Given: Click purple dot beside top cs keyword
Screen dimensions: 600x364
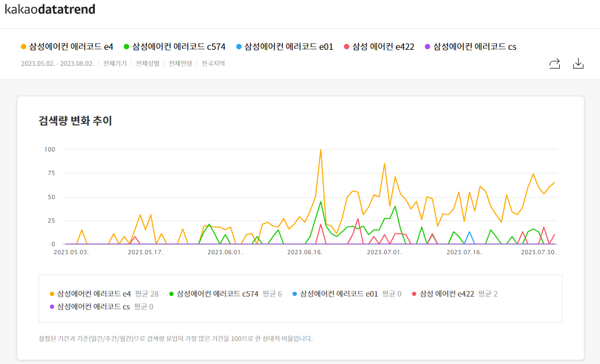Looking at the screenshot, I should coord(427,47).
